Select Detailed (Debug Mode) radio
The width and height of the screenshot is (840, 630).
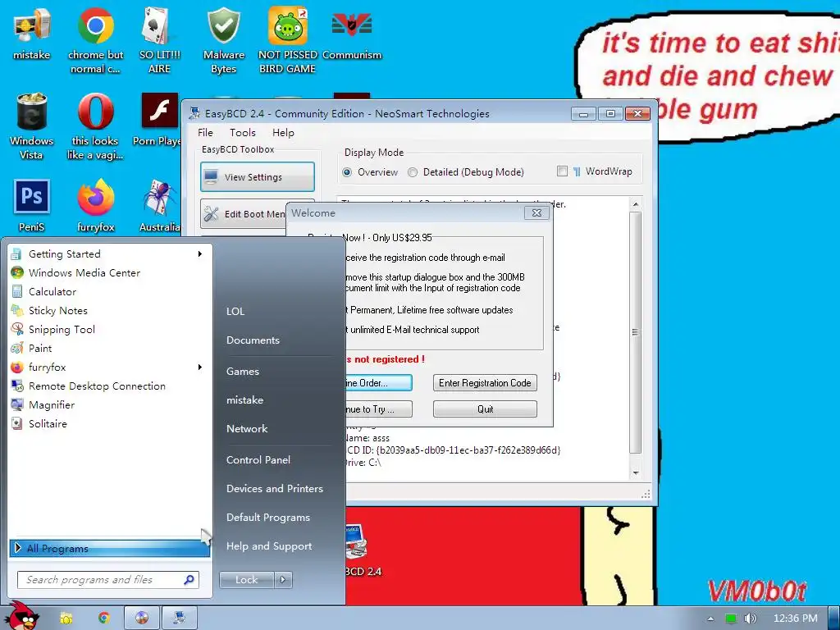[x=413, y=172]
